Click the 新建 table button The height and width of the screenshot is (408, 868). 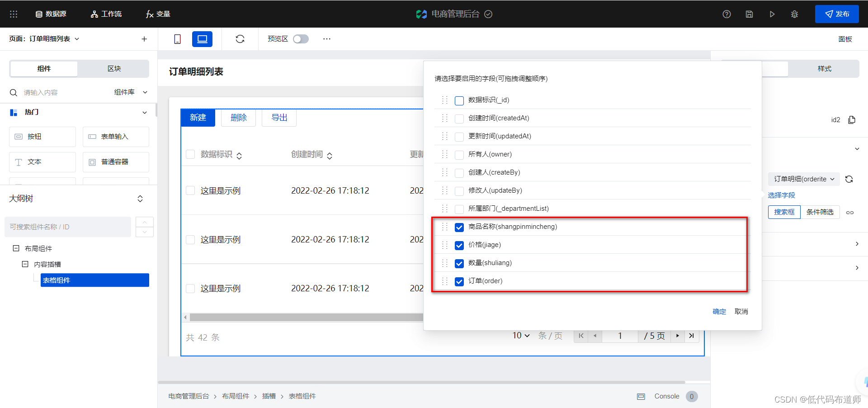(x=198, y=118)
